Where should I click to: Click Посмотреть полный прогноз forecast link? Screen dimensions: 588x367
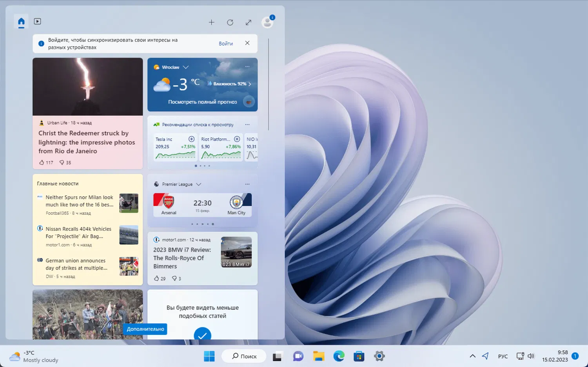[x=202, y=102]
